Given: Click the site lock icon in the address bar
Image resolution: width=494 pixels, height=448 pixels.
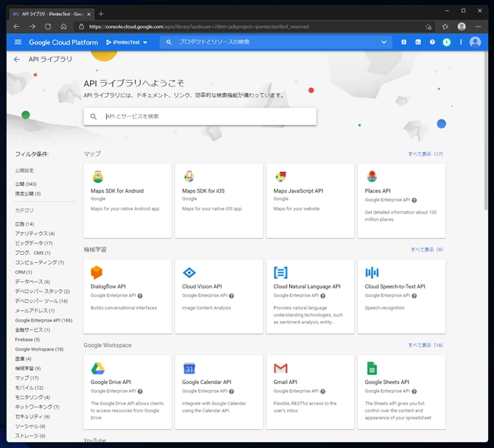Looking at the screenshot, I should click(x=81, y=27).
